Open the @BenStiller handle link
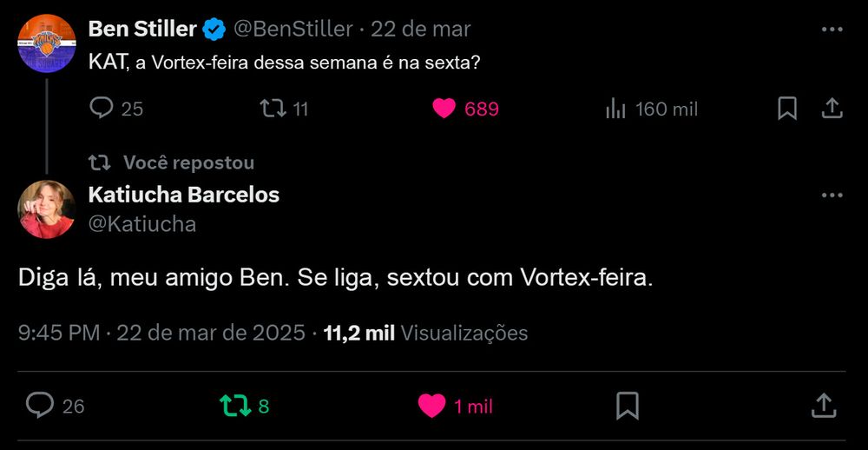The width and height of the screenshot is (868, 450). (x=293, y=29)
